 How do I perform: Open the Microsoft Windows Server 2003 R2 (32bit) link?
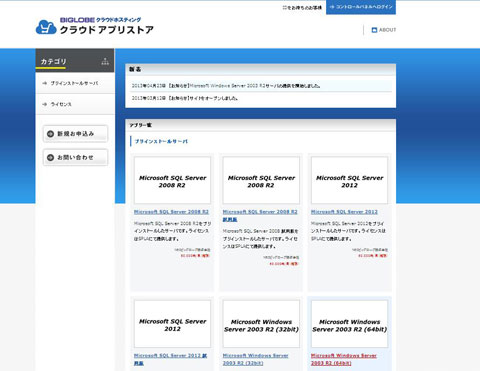[x=256, y=359]
